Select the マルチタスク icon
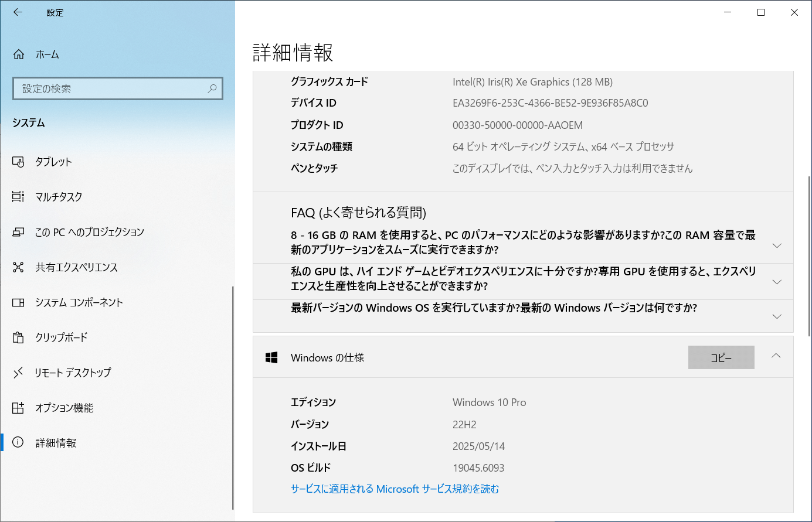 (18, 197)
